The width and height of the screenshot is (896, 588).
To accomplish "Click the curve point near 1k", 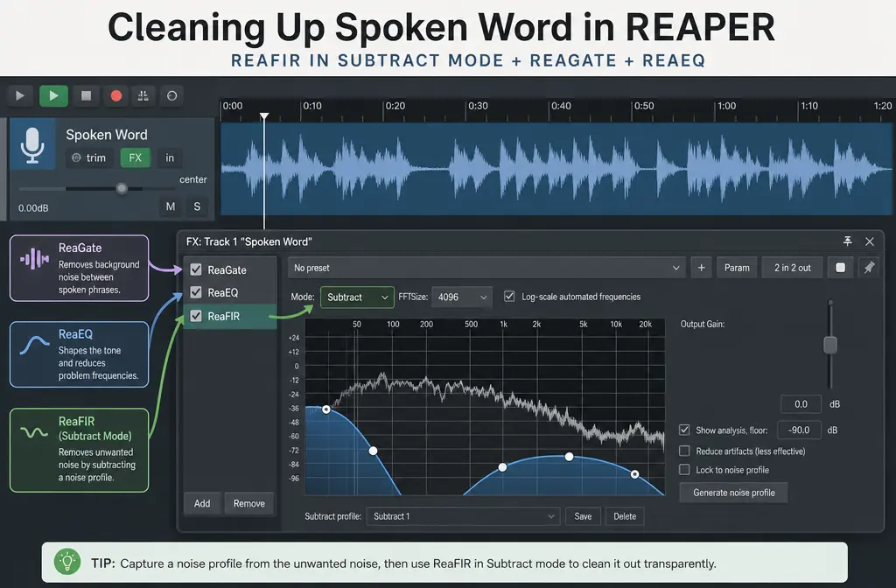I will point(502,467).
